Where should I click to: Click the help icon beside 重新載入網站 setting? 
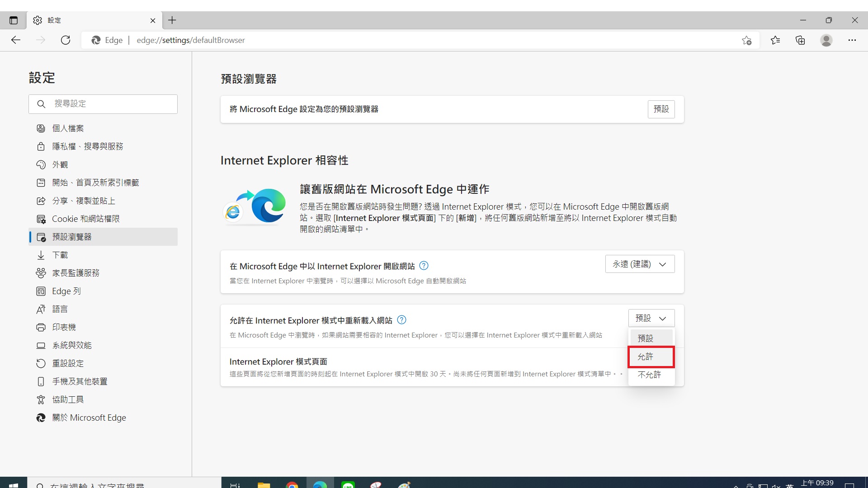tap(401, 320)
